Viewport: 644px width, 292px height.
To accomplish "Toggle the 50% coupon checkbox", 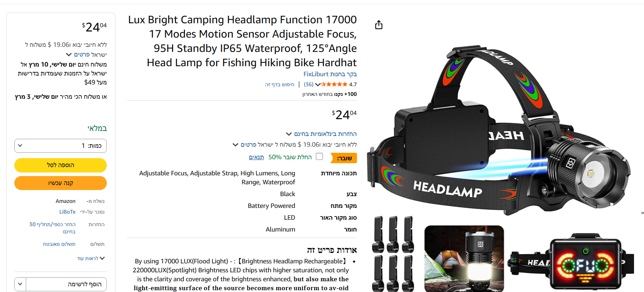I will (319, 157).
